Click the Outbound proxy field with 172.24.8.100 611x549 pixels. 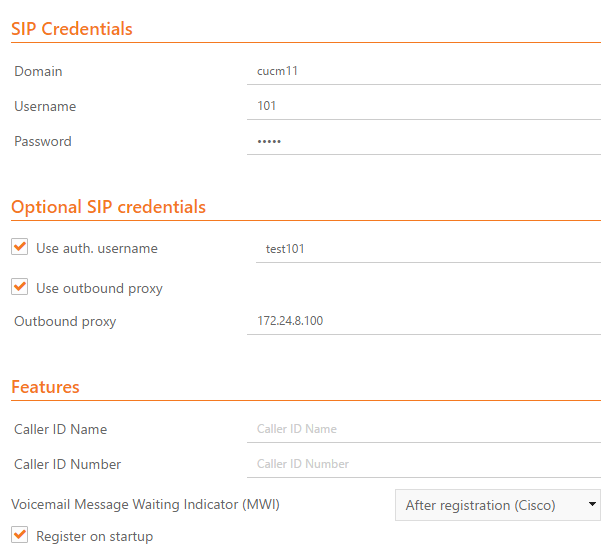424,321
